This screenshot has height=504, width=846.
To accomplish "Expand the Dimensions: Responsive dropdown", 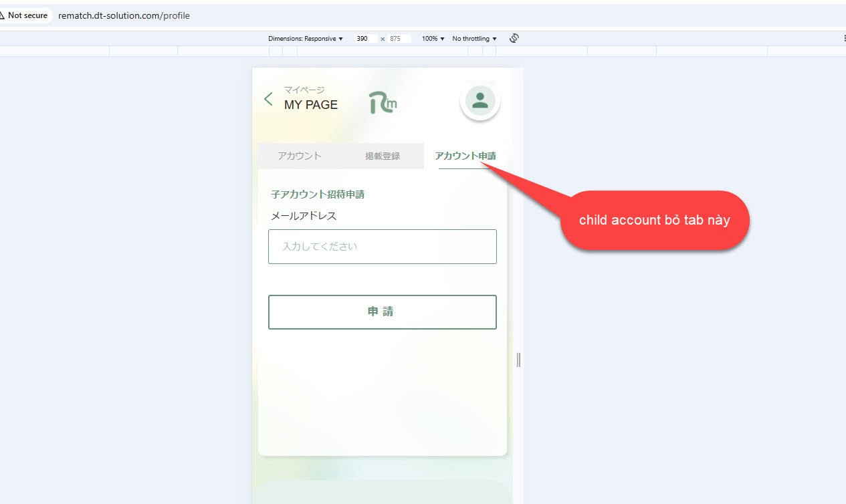I will 306,39.
